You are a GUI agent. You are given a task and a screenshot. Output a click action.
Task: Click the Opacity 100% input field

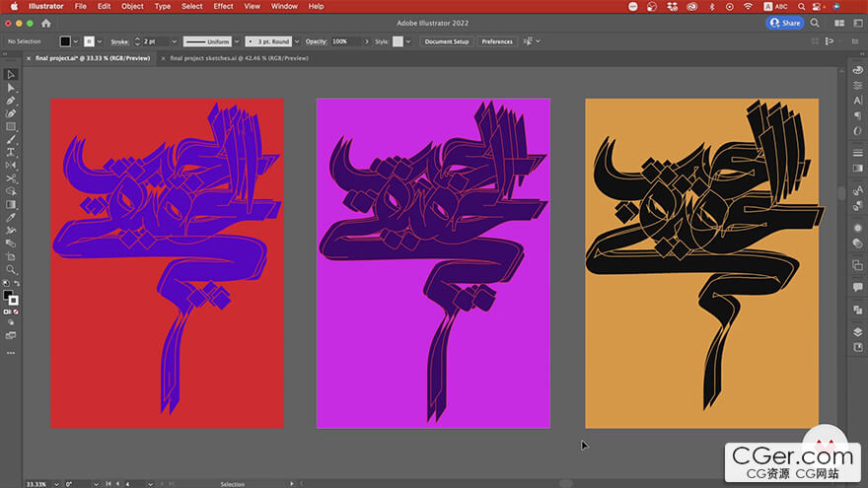tap(346, 41)
